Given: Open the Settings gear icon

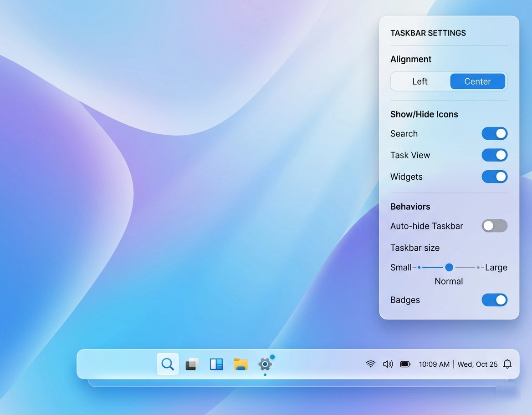Looking at the screenshot, I should coord(265,364).
